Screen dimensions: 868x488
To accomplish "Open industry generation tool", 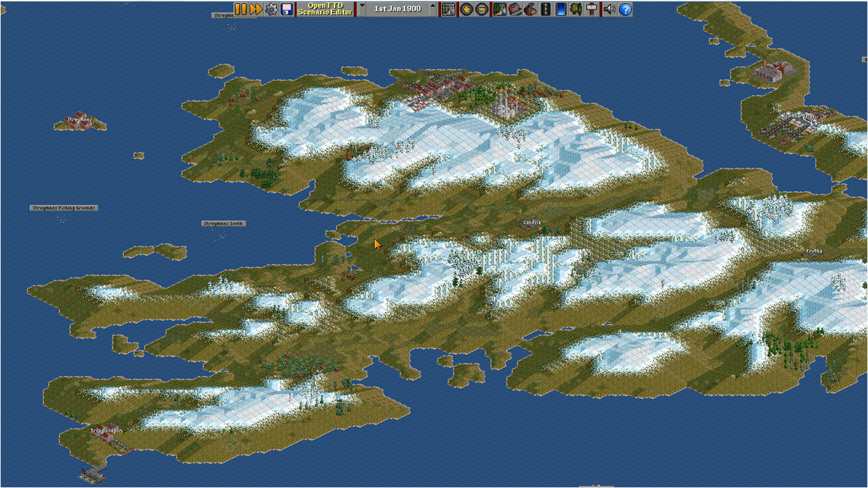I will tap(530, 9).
